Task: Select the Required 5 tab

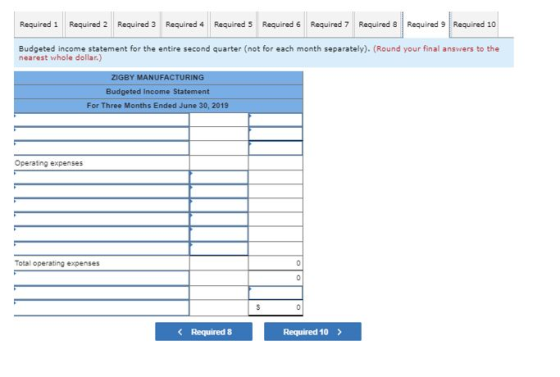Action: click(x=233, y=24)
